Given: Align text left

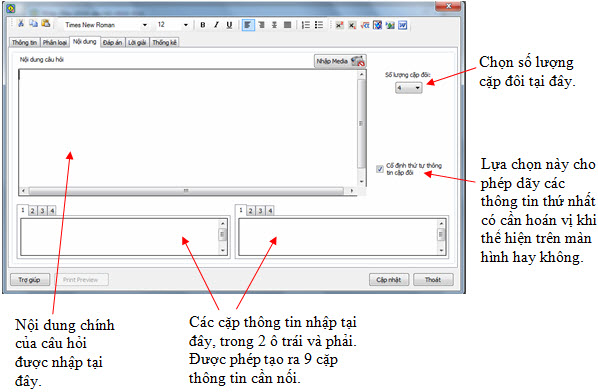Looking at the screenshot, I should click(248, 25).
